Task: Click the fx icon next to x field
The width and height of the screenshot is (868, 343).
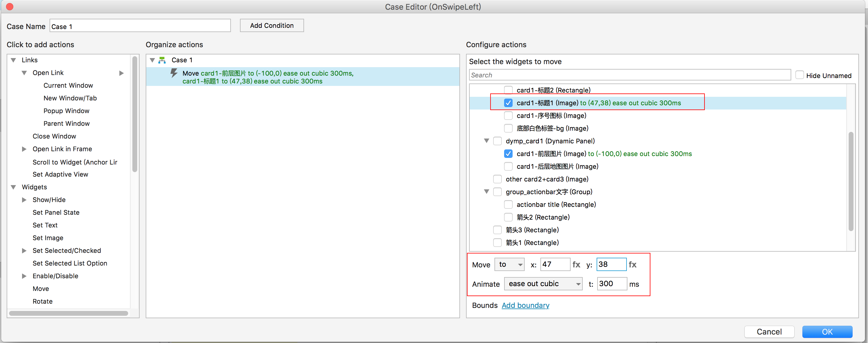Action: (x=576, y=264)
